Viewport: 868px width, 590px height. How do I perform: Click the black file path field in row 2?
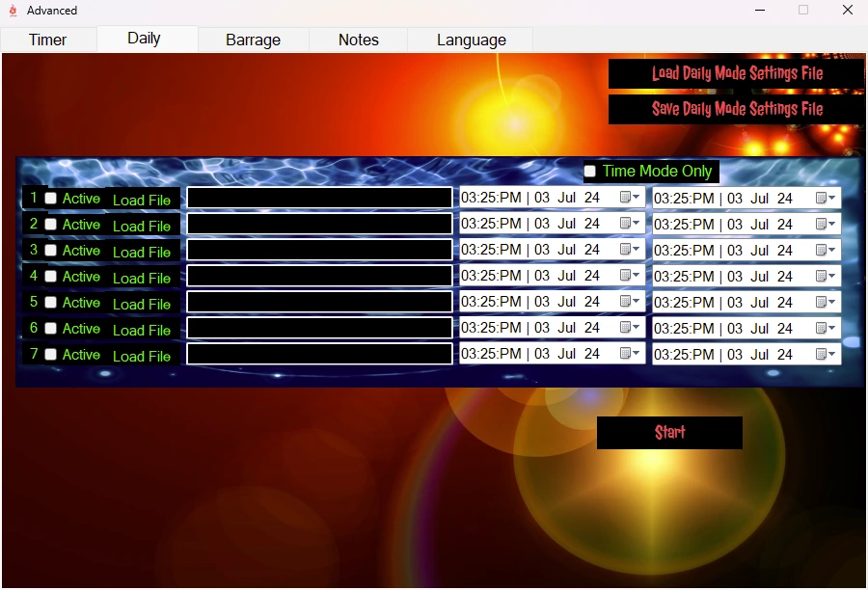point(319,224)
